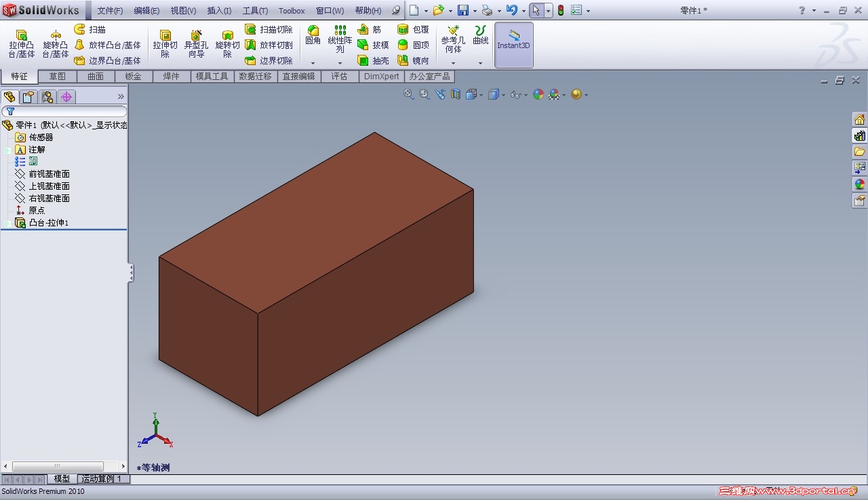Screen dimensions: 868x500
Task: Select the 包覆 wrap tool
Action: click(x=414, y=30)
